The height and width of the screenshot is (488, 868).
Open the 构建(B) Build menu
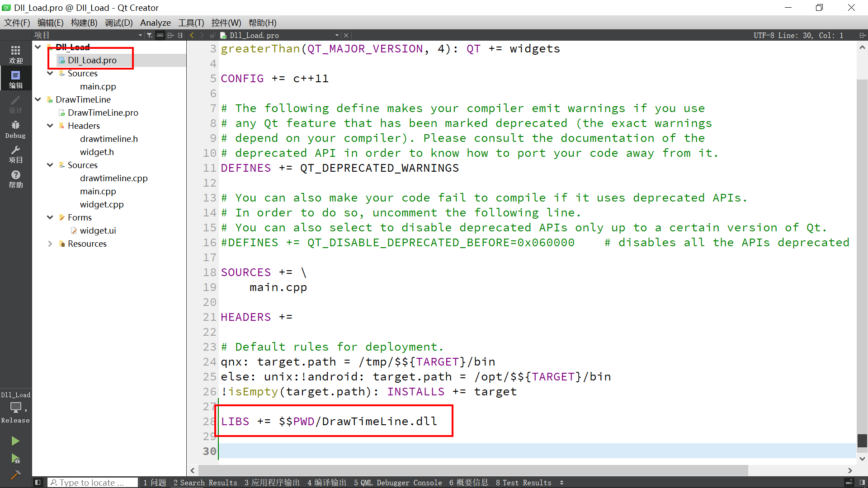[x=84, y=23]
